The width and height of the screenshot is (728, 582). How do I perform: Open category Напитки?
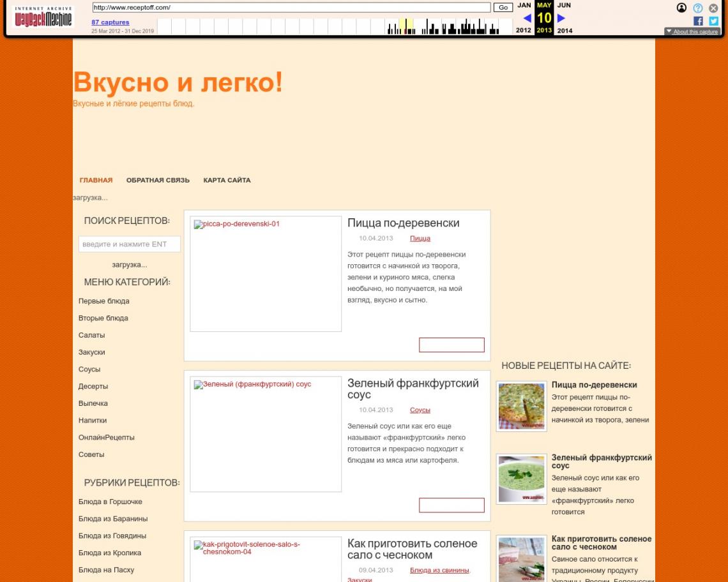tap(93, 421)
